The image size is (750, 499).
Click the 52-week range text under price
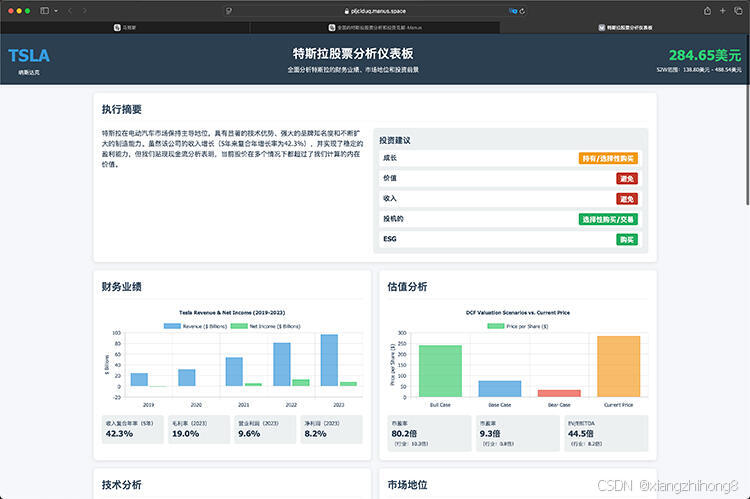699,69
